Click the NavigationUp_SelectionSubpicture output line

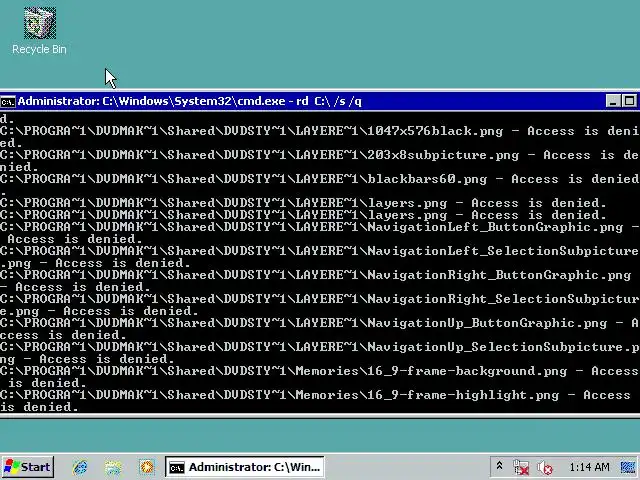tap(320, 347)
